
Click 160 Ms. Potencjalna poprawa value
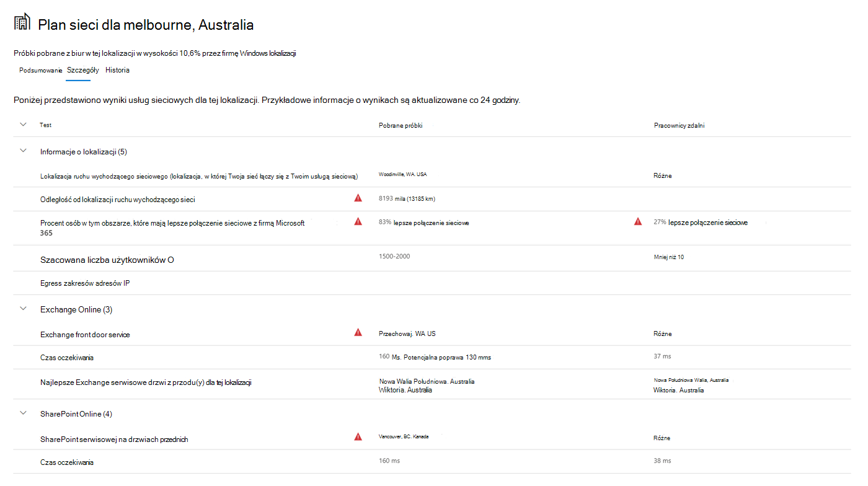435,356
